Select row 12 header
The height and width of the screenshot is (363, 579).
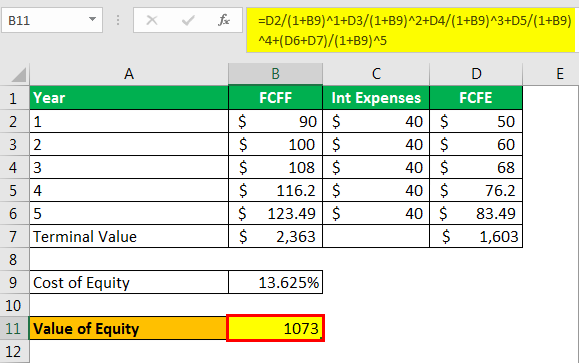pyautogui.click(x=13, y=352)
